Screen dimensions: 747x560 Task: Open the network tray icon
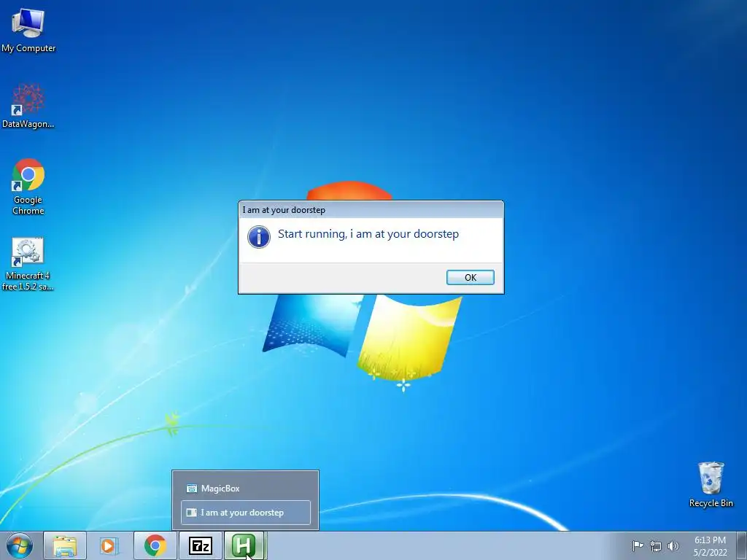(x=656, y=546)
